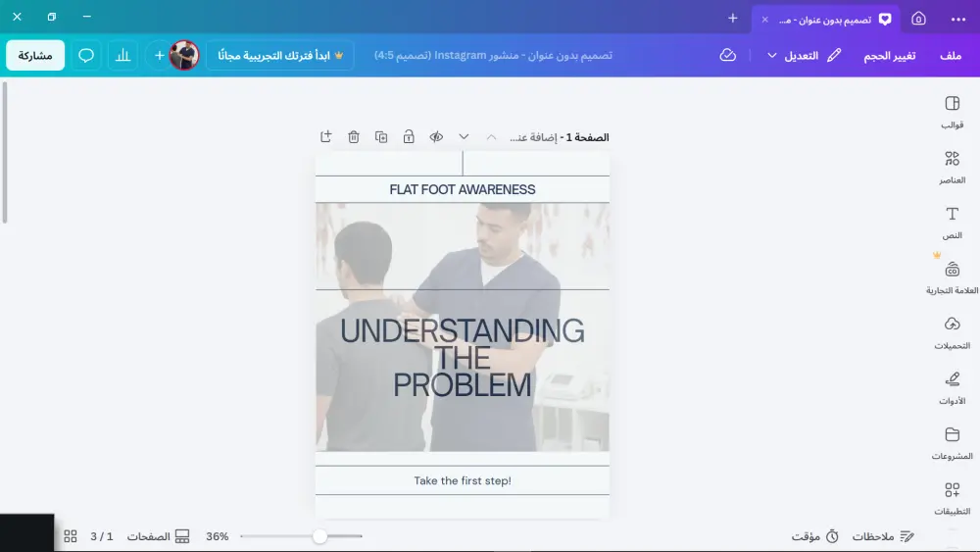The image size is (980, 552).
Task: Open the Brand (العلامة التجارية) panel
Action: click(952, 278)
